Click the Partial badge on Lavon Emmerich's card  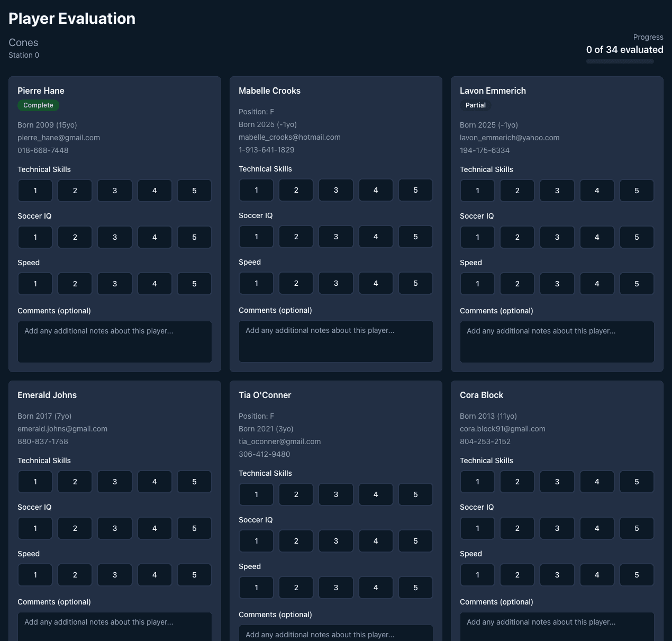475,105
